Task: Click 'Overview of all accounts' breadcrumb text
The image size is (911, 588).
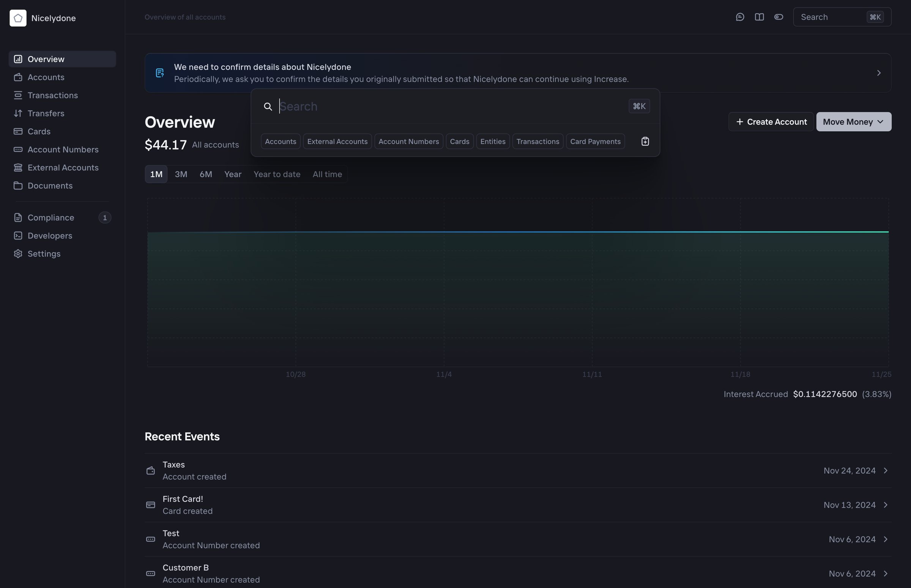Action: tap(185, 17)
